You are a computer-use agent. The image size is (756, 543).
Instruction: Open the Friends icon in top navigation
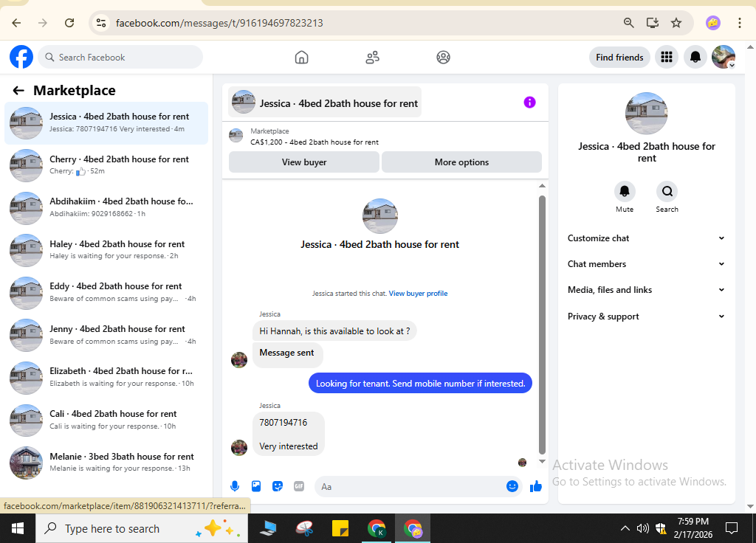[372, 58]
